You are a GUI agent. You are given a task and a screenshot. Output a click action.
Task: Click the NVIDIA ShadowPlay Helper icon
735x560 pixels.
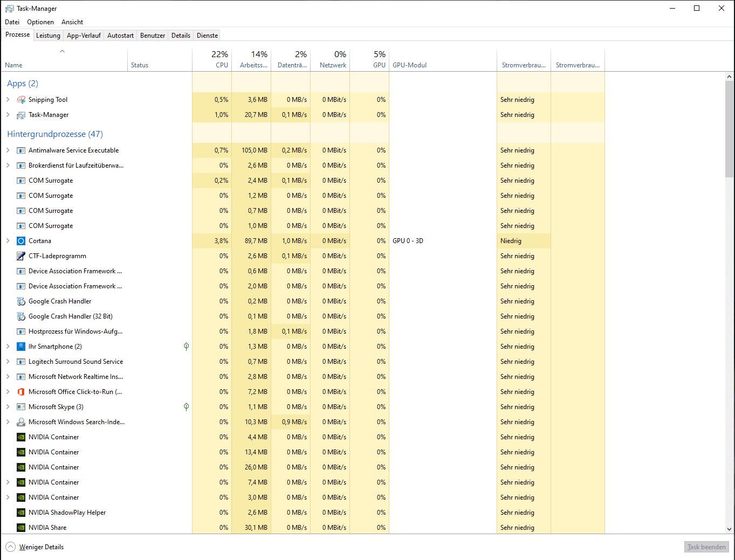[x=21, y=513]
